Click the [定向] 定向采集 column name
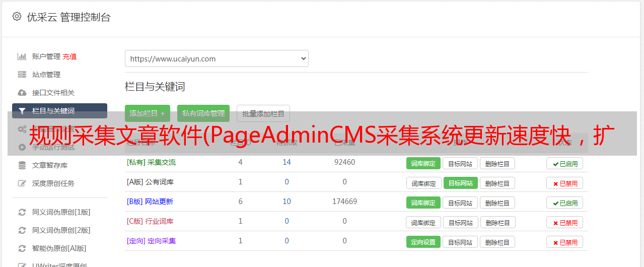 coord(151,241)
